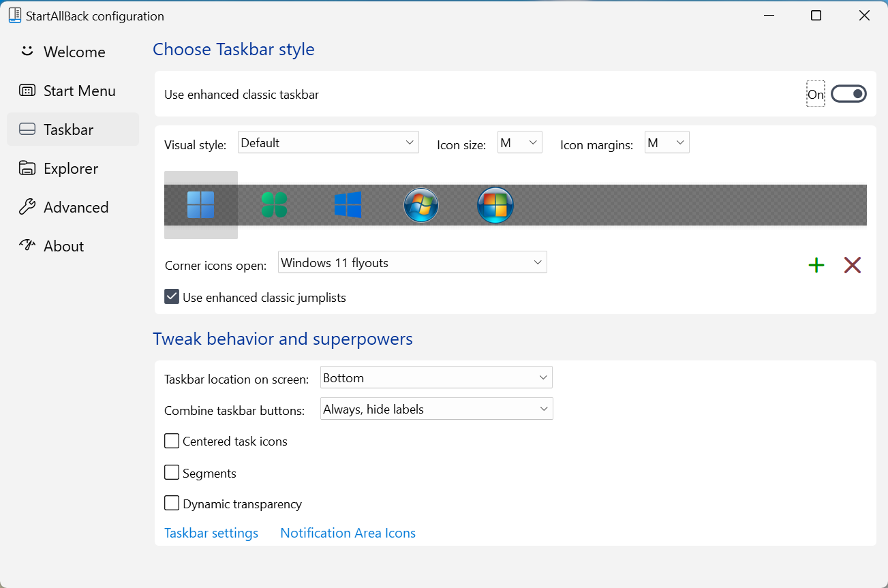Click the About sidebar icon
This screenshot has width=888, height=588.
pyautogui.click(x=27, y=245)
